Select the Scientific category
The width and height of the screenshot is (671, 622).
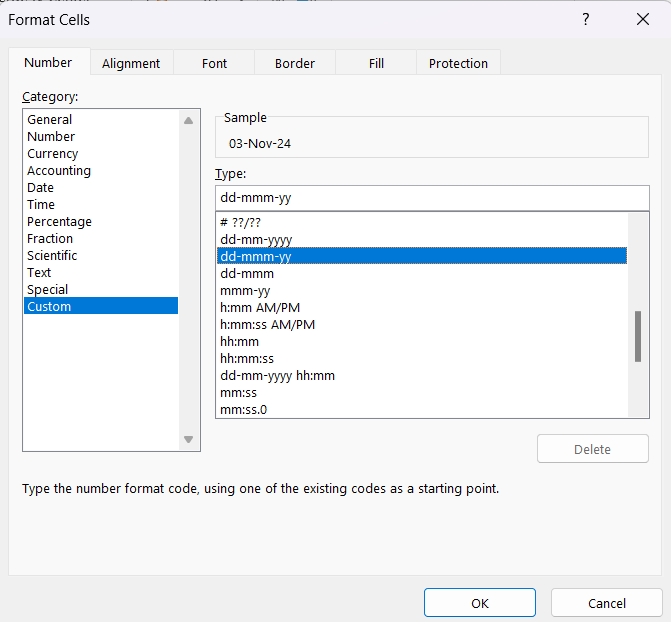(101, 255)
